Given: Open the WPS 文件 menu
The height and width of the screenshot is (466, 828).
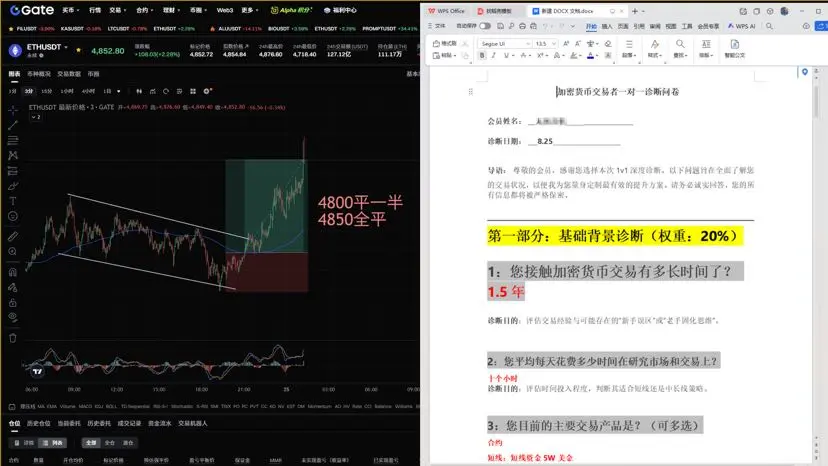Looking at the screenshot, I should (437, 26).
